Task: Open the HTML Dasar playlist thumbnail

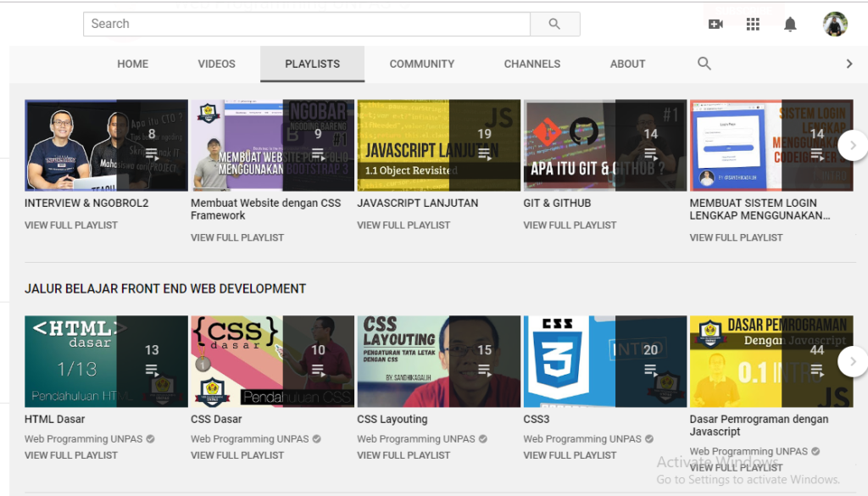Action: (106, 361)
